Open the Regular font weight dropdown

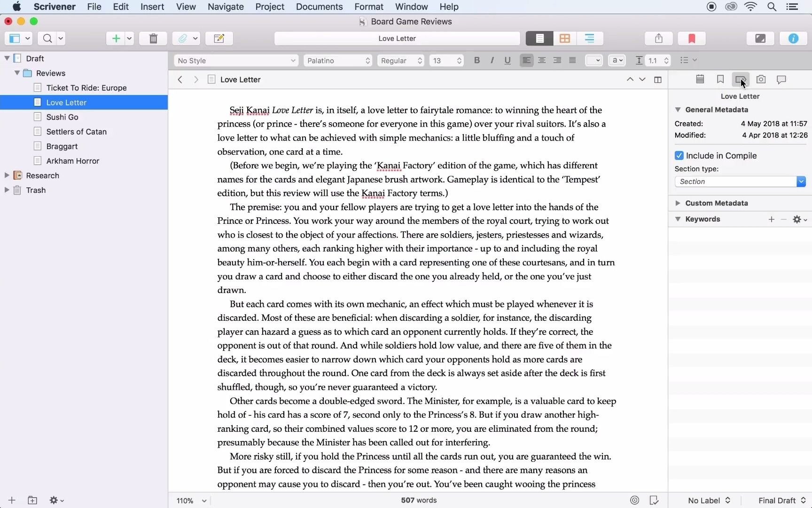(x=400, y=60)
